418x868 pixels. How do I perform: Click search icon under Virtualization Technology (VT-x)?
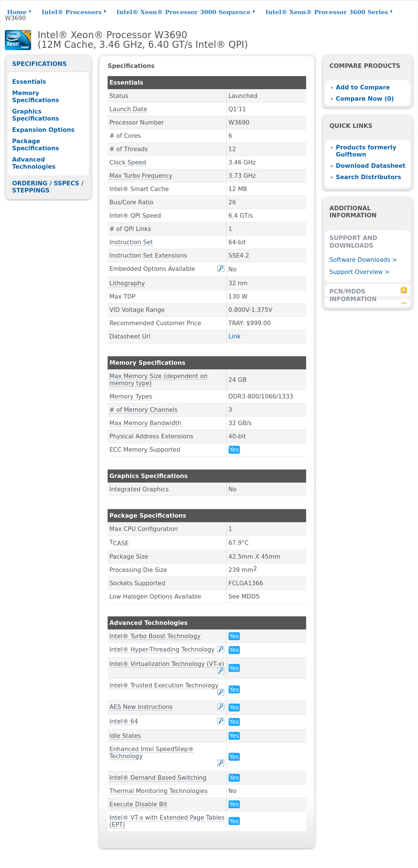[220, 670]
